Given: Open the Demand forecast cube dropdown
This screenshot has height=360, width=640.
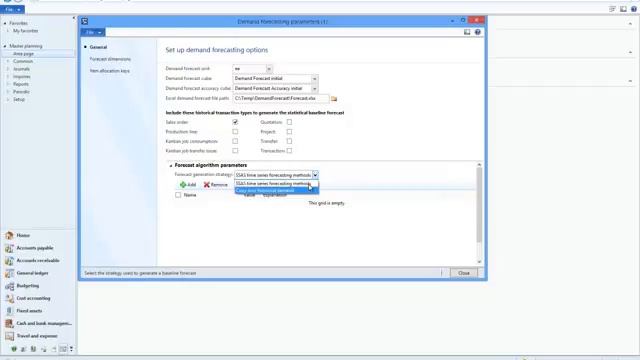Looking at the screenshot, I should pyautogui.click(x=314, y=79).
